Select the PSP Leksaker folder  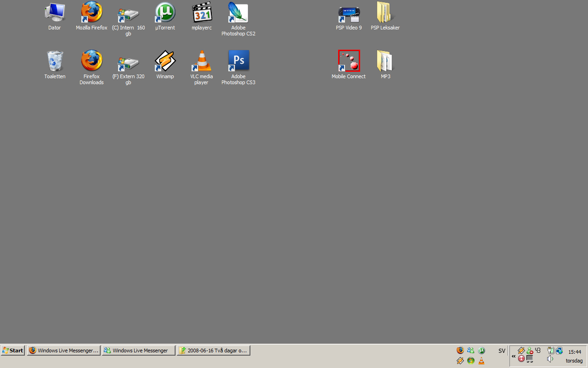click(x=385, y=16)
